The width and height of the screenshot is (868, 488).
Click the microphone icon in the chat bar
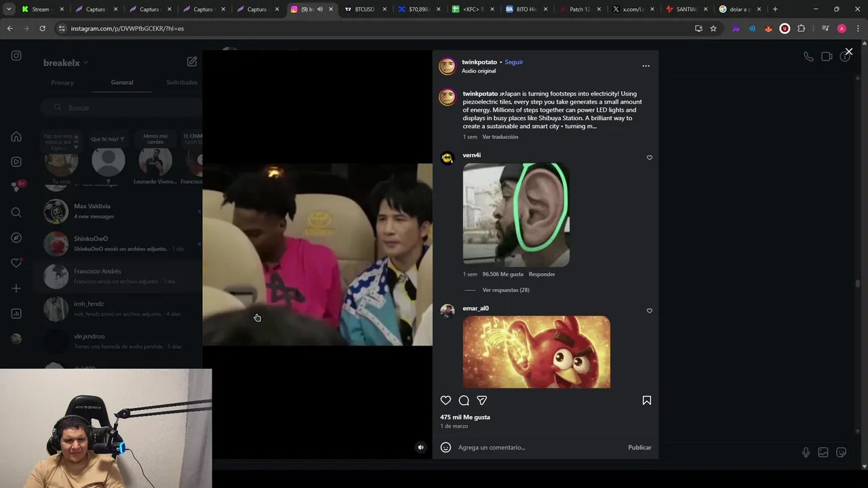coord(806,452)
